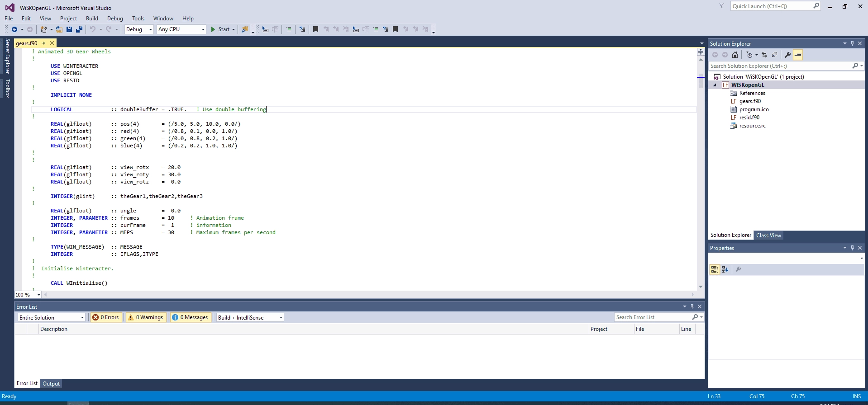Click the Property Pages wrench icon in Properties
The image size is (868, 405).
[738, 269]
